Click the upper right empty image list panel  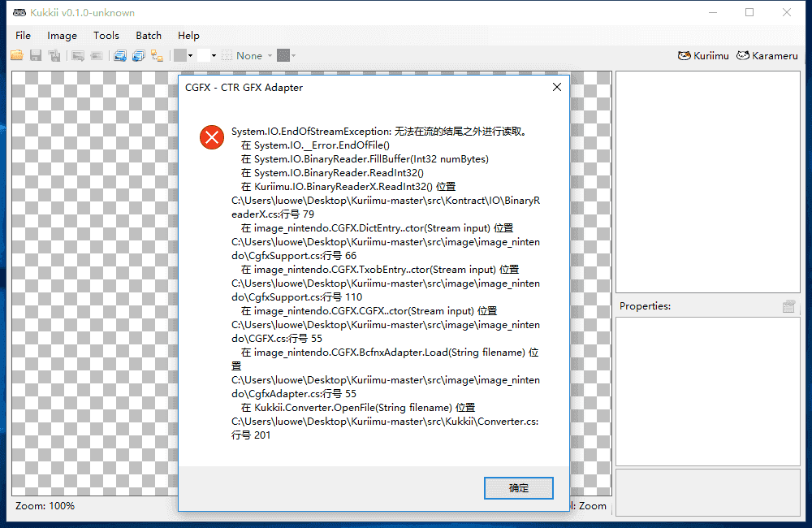(x=707, y=182)
